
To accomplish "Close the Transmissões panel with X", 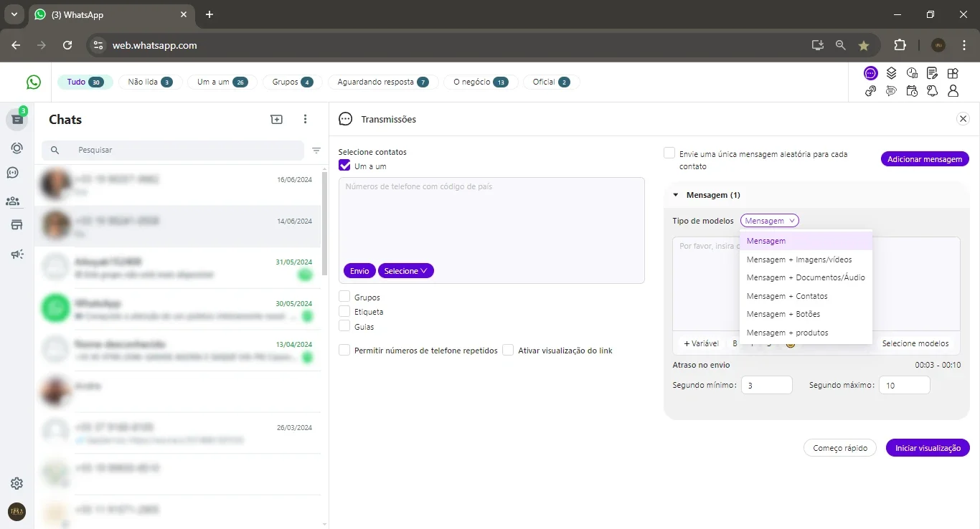I will coord(963,119).
